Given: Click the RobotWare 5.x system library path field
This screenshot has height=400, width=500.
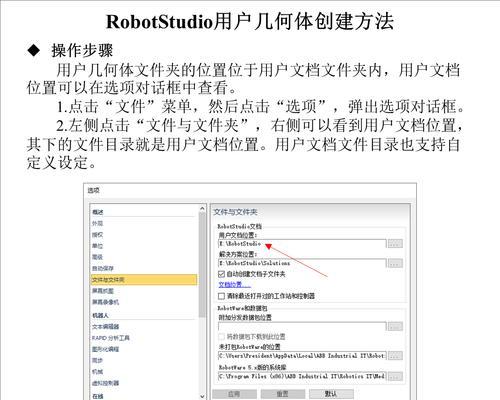Looking at the screenshot, I should (302, 376).
